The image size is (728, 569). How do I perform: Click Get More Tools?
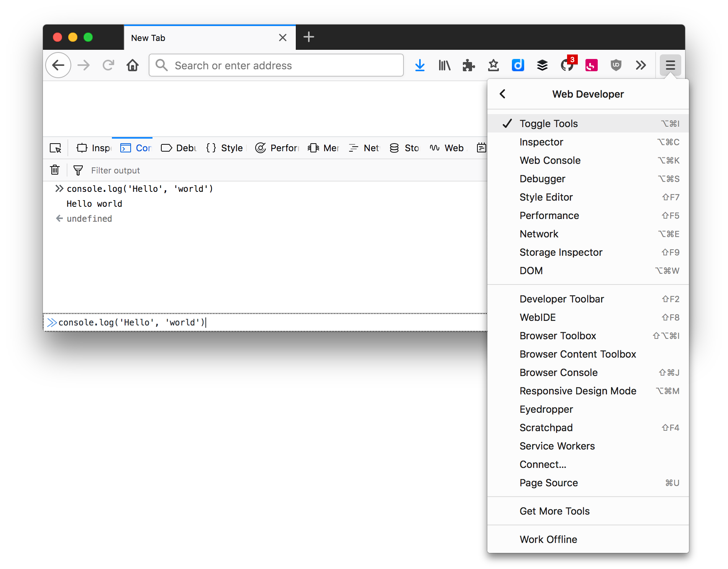pos(554,511)
